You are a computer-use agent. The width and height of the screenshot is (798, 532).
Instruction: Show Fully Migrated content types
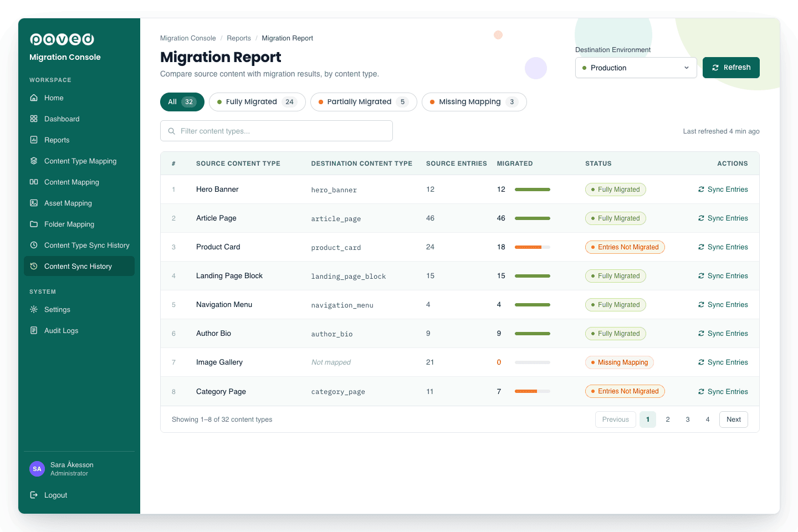(257, 102)
